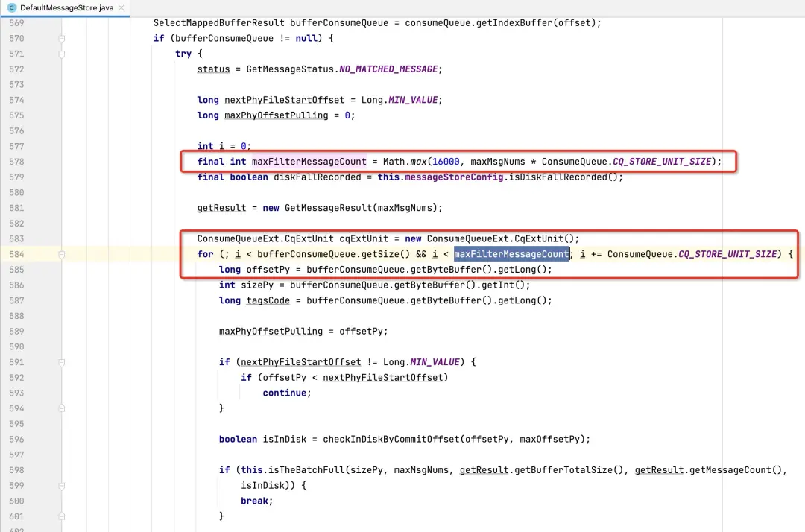Collapse the fold marker at line 570
The width and height of the screenshot is (805, 532).
click(x=62, y=39)
